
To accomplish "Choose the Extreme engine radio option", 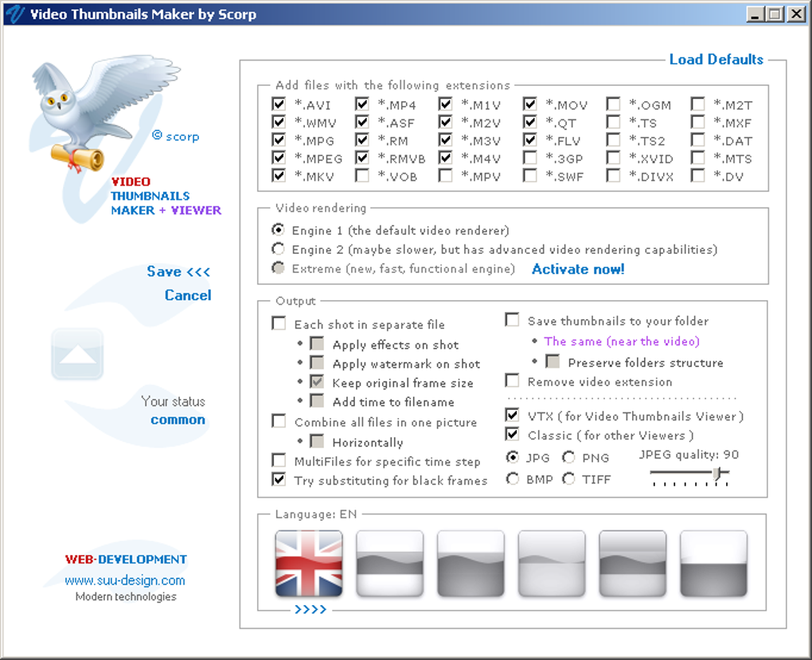I will point(278,268).
